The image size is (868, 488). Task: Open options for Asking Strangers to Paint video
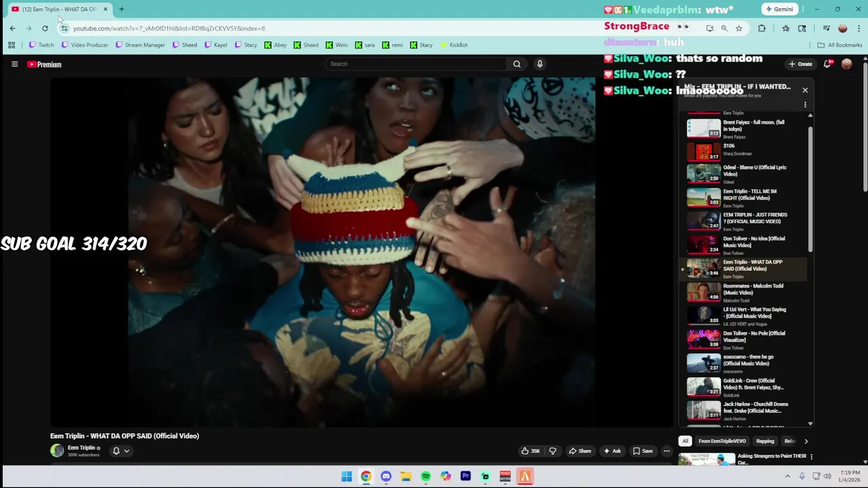811,457
